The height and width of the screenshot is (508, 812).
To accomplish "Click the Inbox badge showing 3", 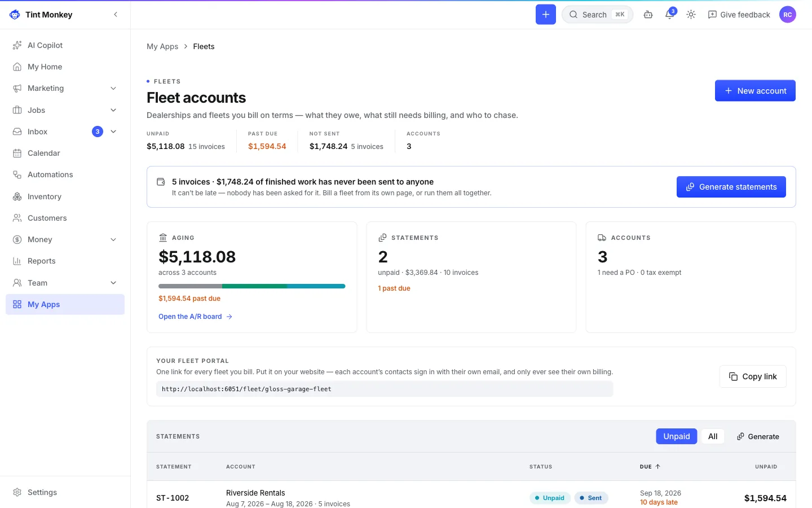I will pyautogui.click(x=98, y=132).
